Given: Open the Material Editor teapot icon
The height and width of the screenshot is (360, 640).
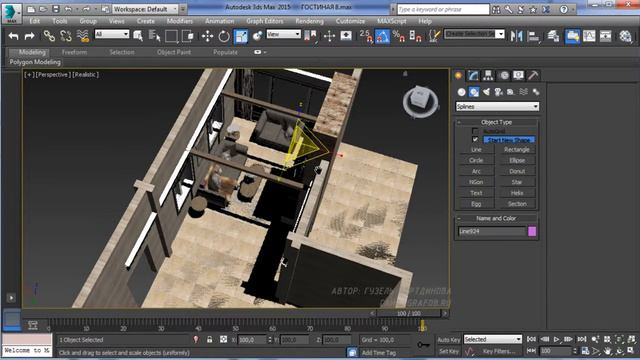Looking at the screenshot, I should [625, 36].
